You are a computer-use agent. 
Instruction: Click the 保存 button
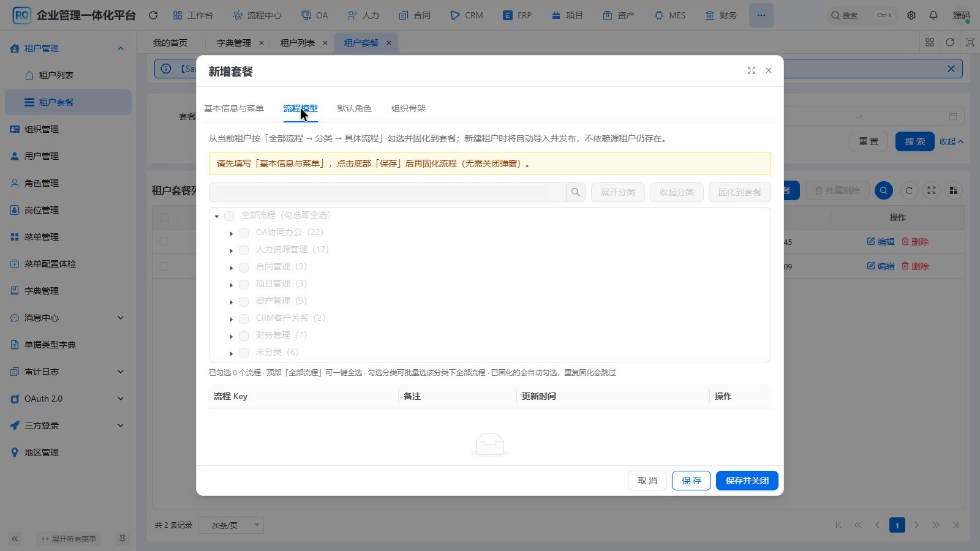692,481
